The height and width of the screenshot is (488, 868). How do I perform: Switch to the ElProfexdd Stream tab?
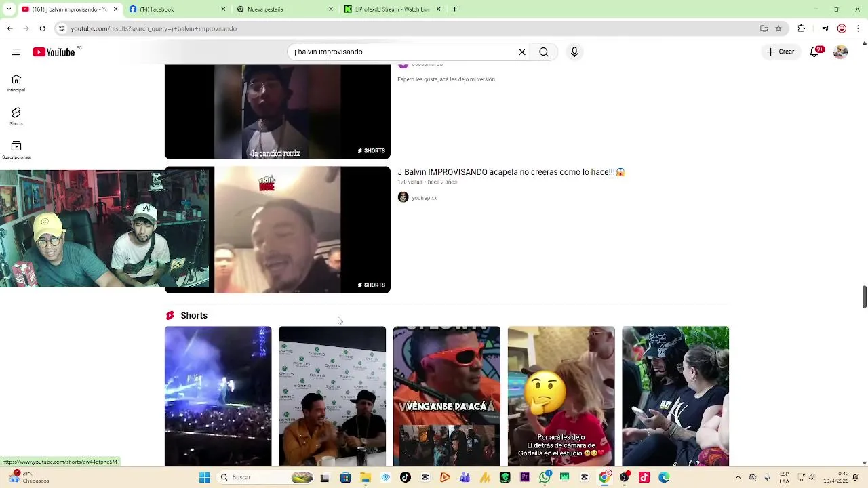click(x=392, y=9)
